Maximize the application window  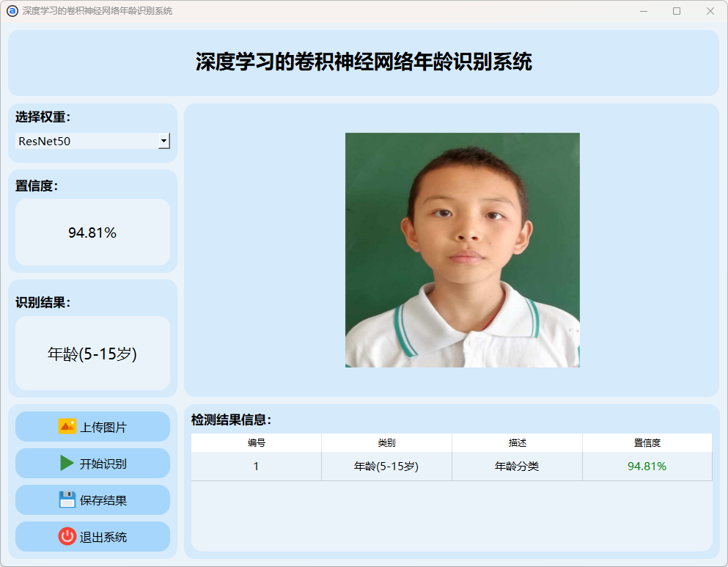(676, 11)
